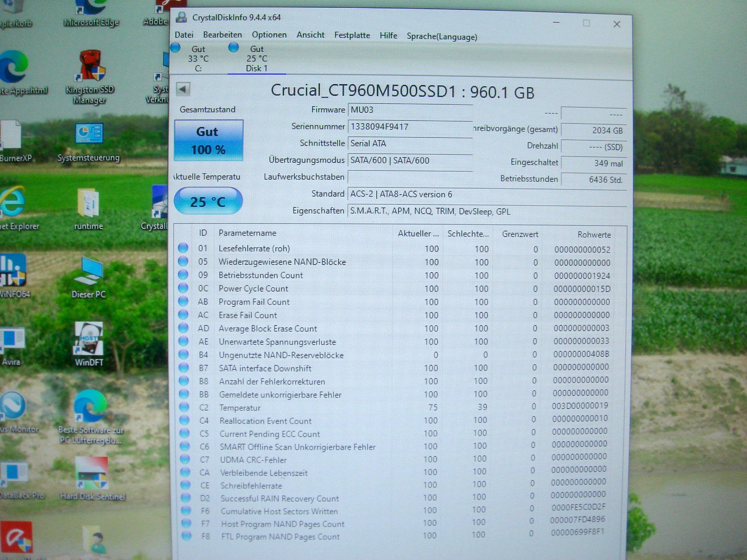Open the Bearbeiten menu
The height and width of the screenshot is (560, 747).
click(x=222, y=35)
